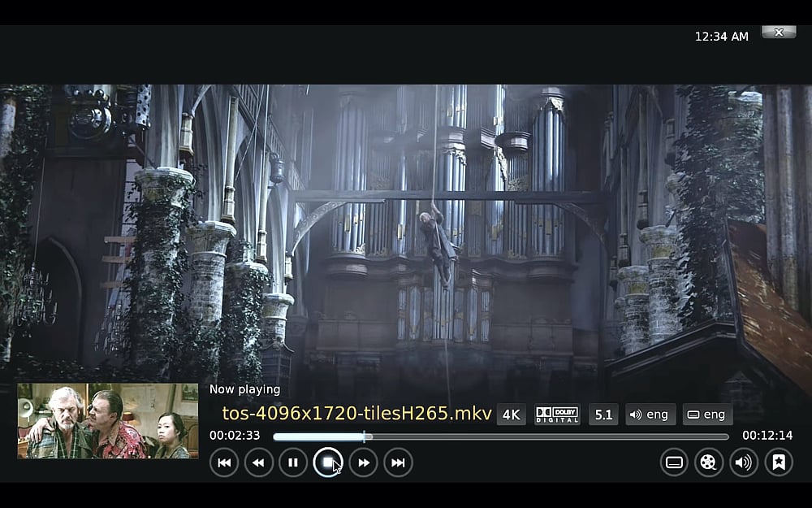Click the 12:34 AM clock
Screen dimensions: 812x508
click(721, 37)
